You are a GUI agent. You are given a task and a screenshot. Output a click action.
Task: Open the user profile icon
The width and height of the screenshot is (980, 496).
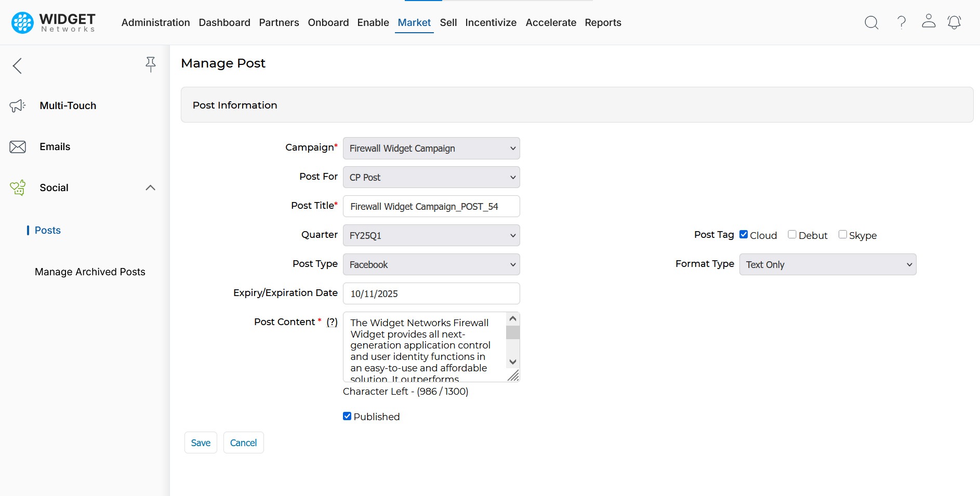pyautogui.click(x=929, y=21)
